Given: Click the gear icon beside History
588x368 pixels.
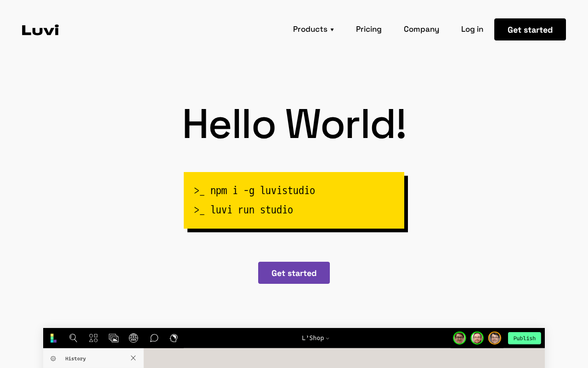Looking at the screenshot, I should (x=53, y=358).
